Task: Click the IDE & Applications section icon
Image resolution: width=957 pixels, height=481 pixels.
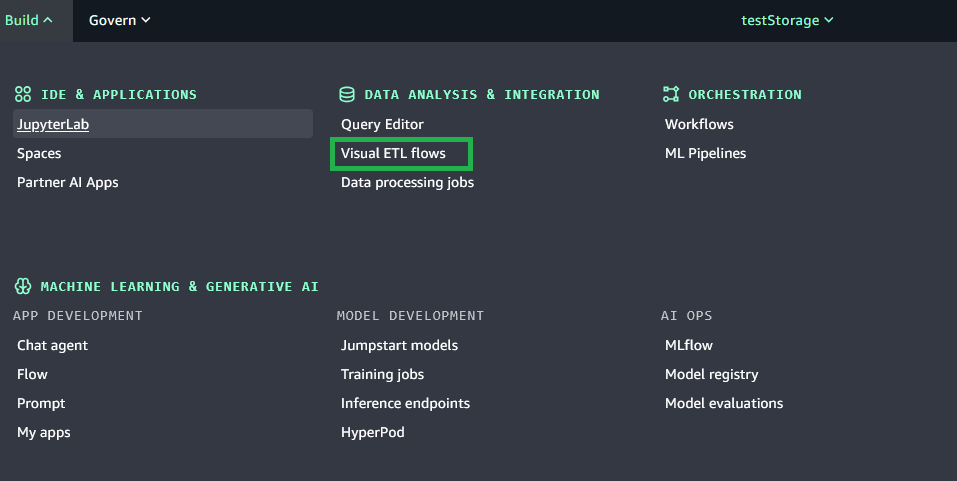Action: 23,94
